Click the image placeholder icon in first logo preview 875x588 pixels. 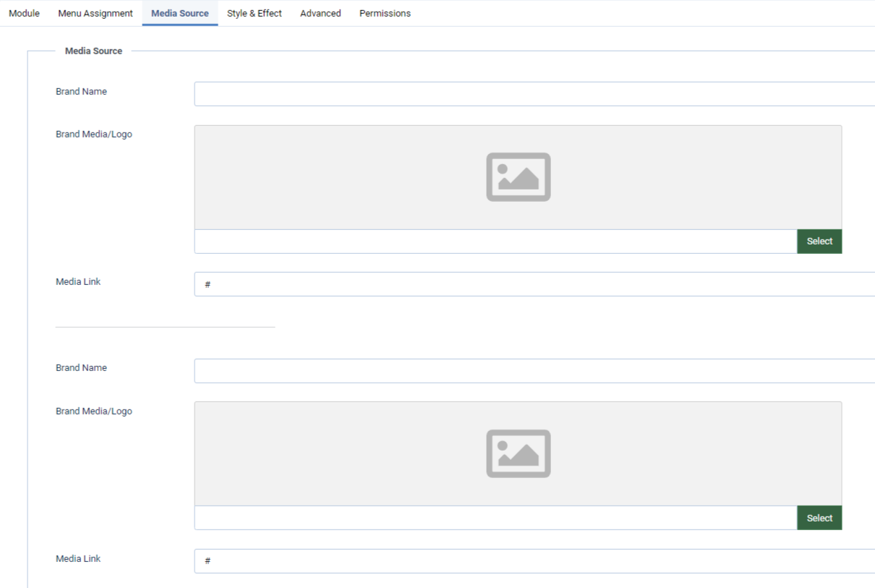(518, 177)
